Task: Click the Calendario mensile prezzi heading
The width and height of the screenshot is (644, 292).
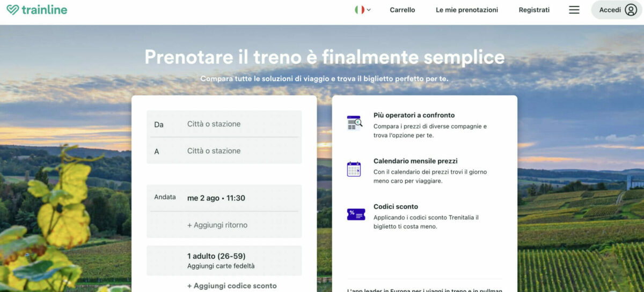Action: pyautogui.click(x=415, y=161)
